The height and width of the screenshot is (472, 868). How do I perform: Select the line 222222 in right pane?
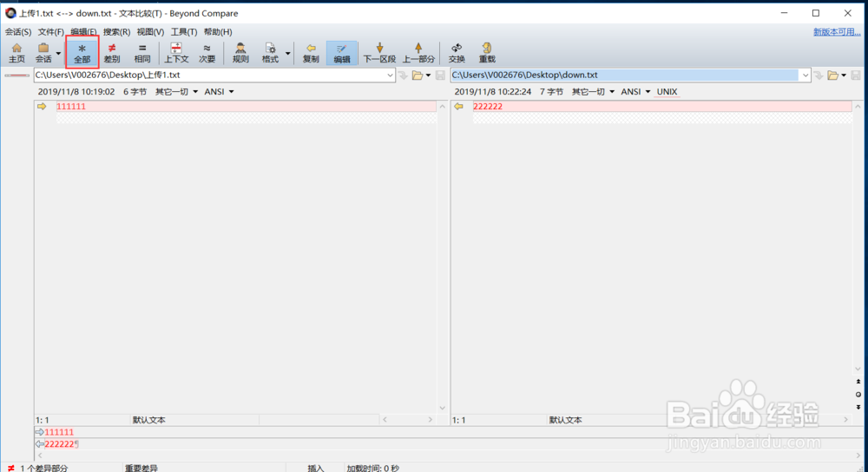click(662, 106)
